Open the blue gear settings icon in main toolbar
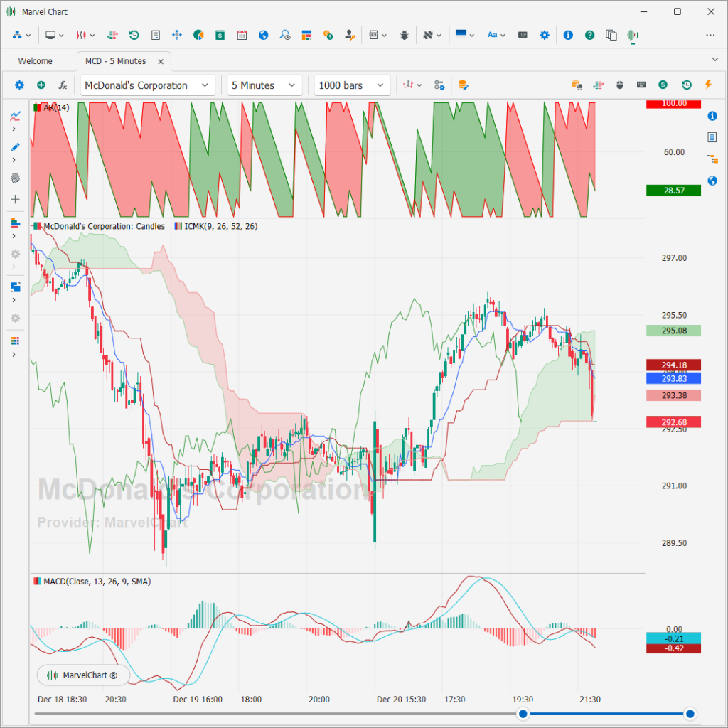Image resolution: width=728 pixels, height=728 pixels. (544, 35)
